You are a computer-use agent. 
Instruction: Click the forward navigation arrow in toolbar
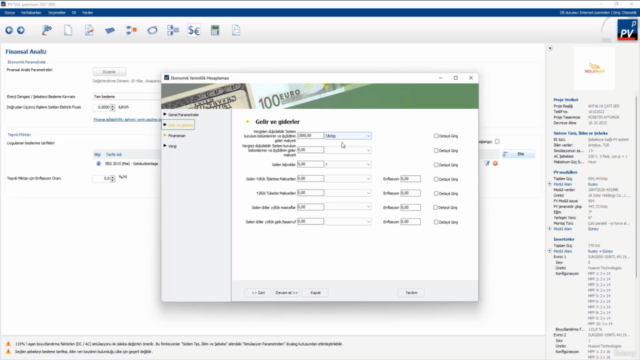21,30
